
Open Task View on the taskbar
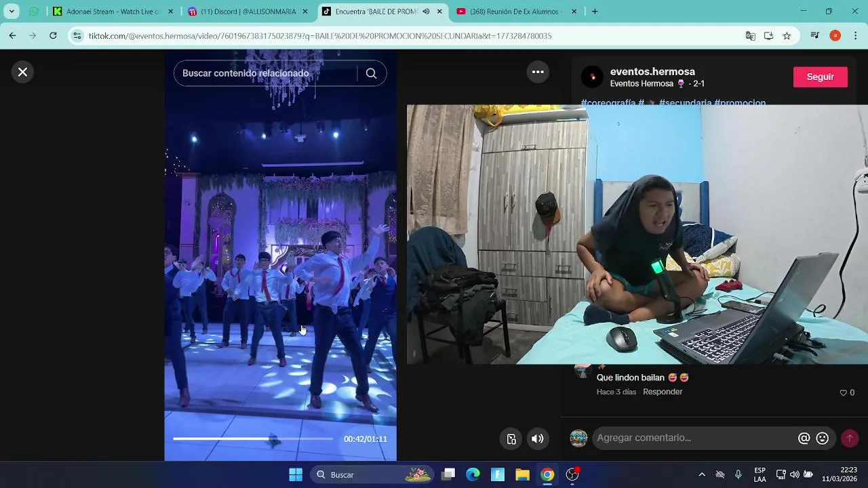pos(448,474)
